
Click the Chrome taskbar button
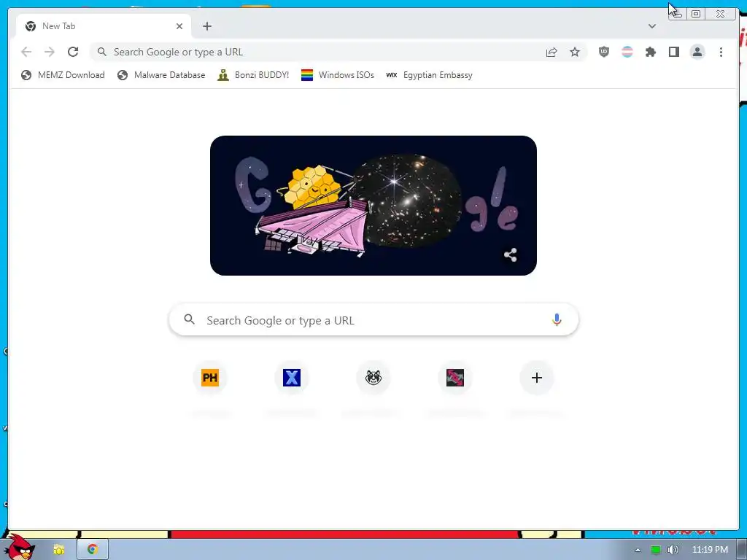pyautogui.click(x=93, y=550)
